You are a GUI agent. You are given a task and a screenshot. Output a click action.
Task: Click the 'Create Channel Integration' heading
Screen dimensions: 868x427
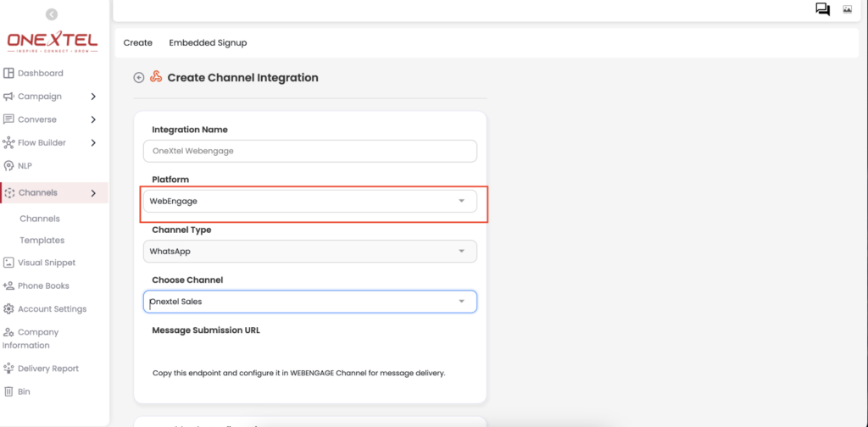pos(243,78)
